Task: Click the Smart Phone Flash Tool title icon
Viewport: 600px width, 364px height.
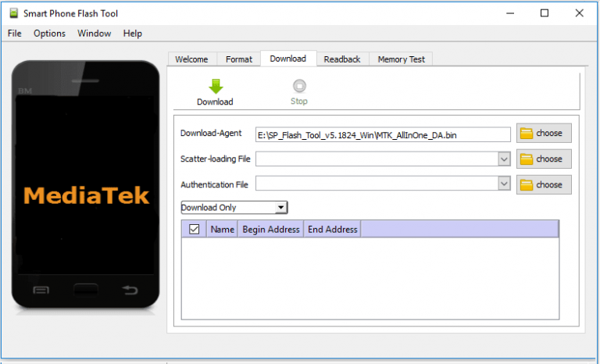Action: [14, 13]
